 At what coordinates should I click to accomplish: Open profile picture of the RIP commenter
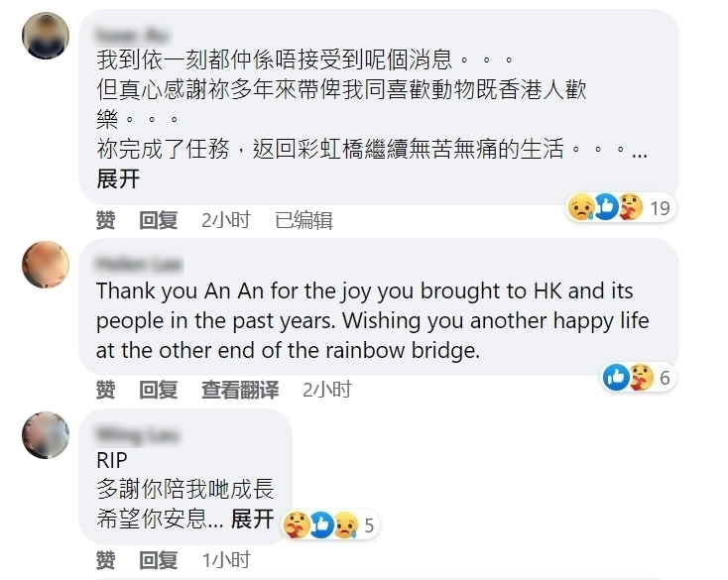tap(46, 435)
